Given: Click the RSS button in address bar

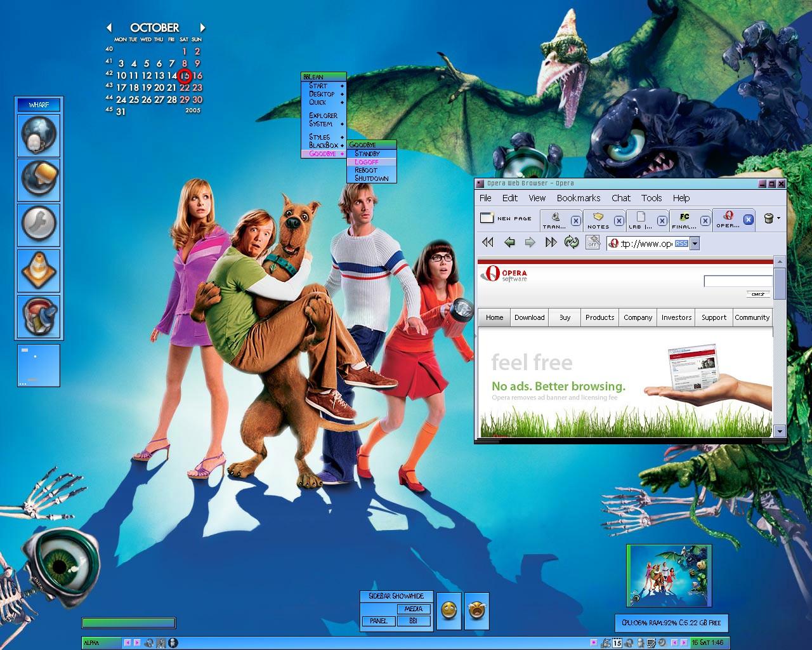Looking at the screenshot, I should 681,243.
